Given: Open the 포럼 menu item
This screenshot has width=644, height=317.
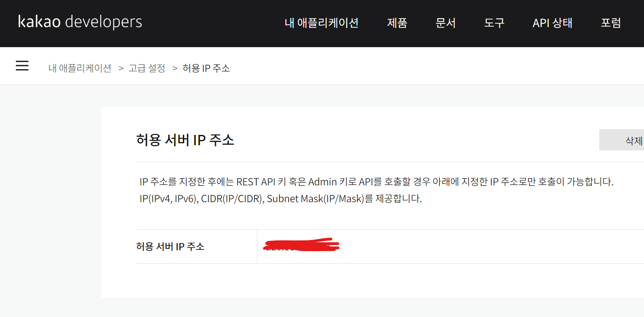Looking at the screenshot, I should coord(610,23).
